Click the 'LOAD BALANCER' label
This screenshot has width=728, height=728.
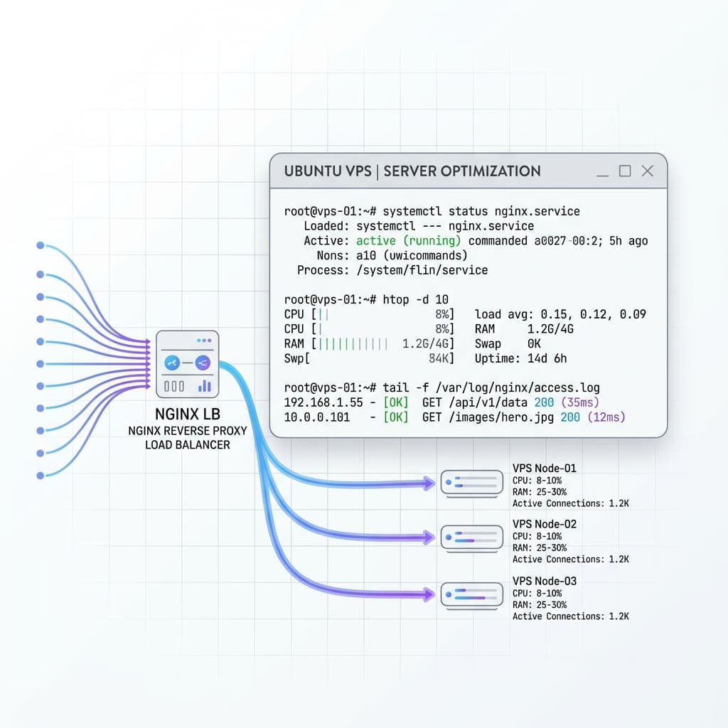coord(188,445)
